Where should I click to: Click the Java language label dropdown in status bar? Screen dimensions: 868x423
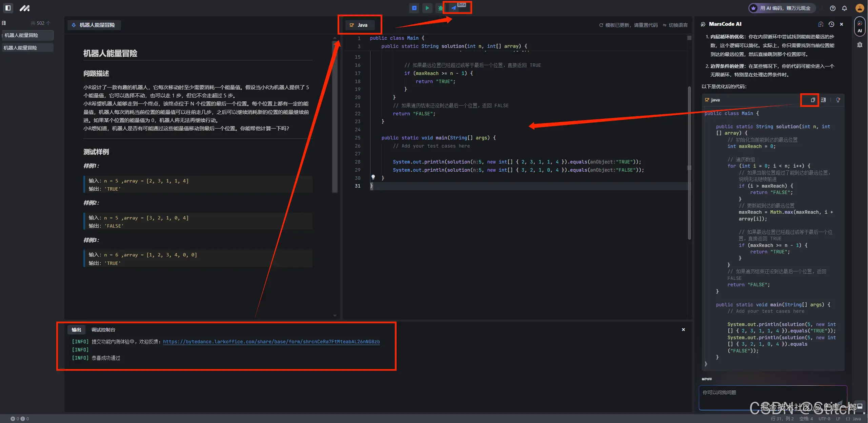coord(853,419)
